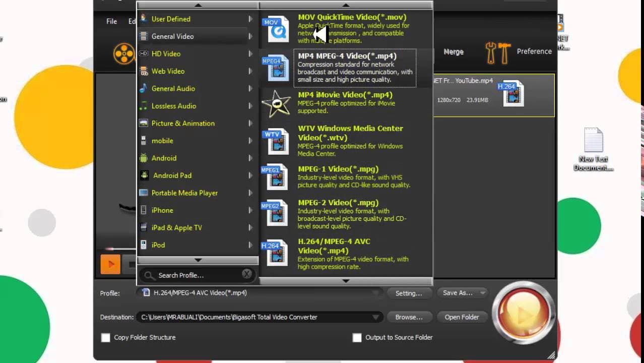Screen dimensions: 644x363
Task: Expand the mobile submenu arrow
Action: coord(250,141)
